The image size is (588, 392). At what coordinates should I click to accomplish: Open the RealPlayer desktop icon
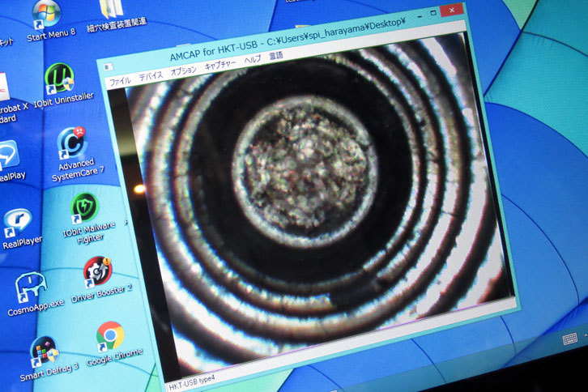(x=19, y=223)
